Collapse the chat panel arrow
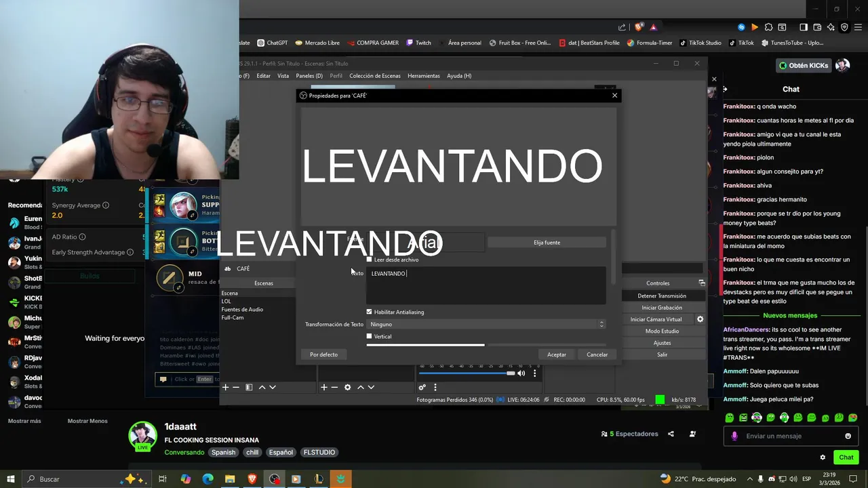Screen dimensions: 868x488 [x=725, y=89]
